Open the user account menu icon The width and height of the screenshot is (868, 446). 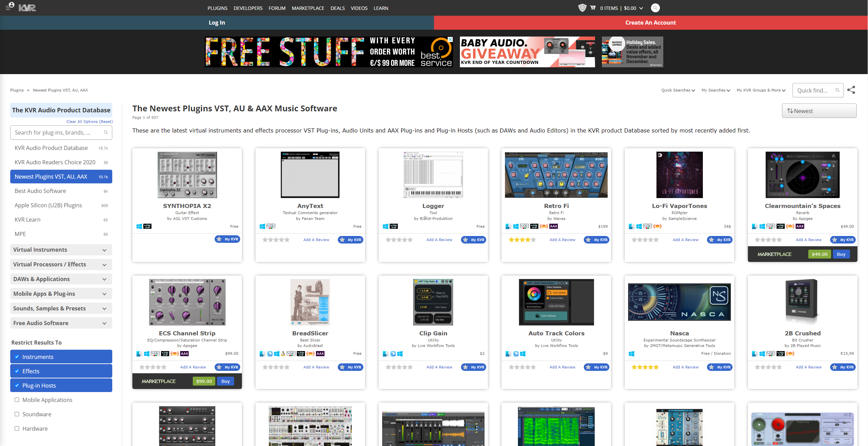click(10, 6)
